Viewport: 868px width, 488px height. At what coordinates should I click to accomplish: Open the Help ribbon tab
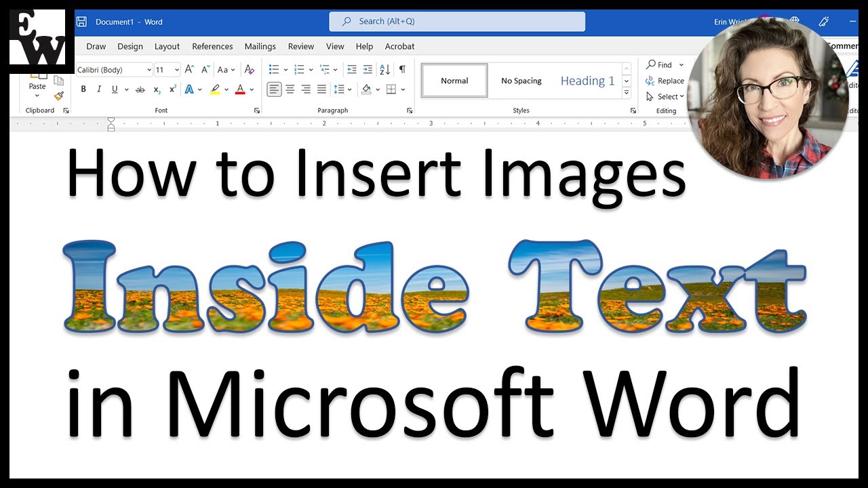(364, 47)
